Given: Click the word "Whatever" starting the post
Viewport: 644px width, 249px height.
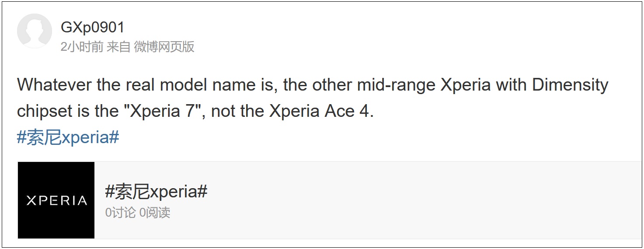Looking at the screenshot, I should pos(55,85).
